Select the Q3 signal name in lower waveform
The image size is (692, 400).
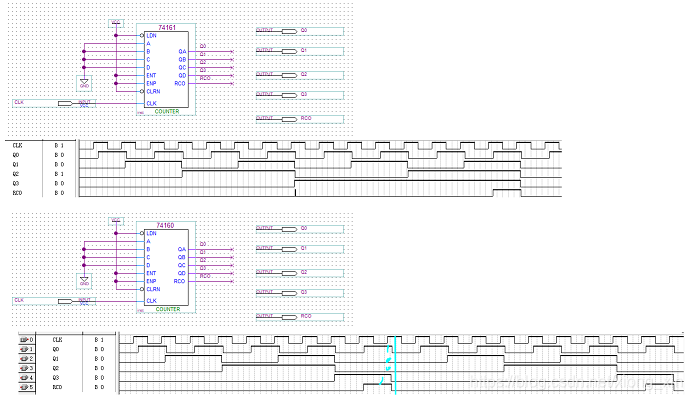56,377
